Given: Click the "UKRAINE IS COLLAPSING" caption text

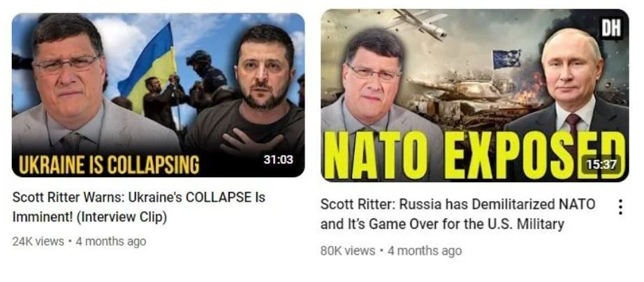Looking at the screenshot, I should 109,165.
